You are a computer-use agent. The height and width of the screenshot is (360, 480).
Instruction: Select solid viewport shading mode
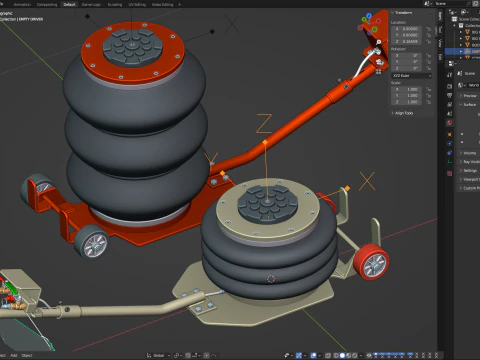coord(342,355)
